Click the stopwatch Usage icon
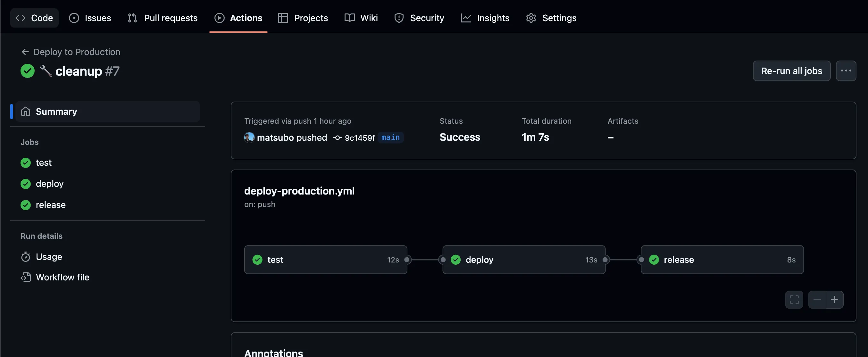 pos(26,257)
